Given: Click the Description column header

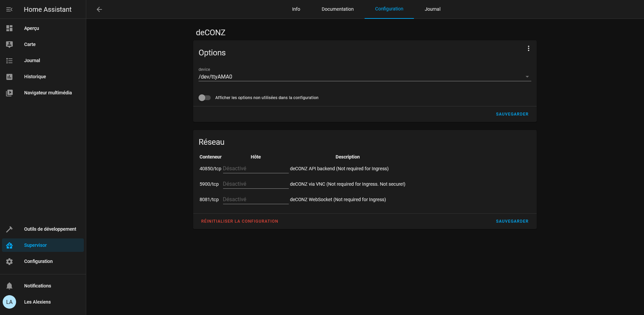Looking at the screenshot, I should (x=347, y=157).
